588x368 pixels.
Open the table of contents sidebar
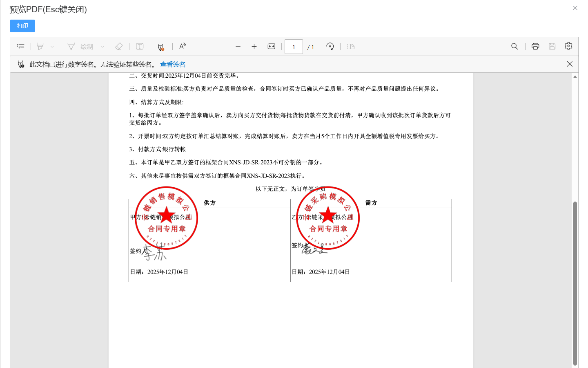click(20, 47)
